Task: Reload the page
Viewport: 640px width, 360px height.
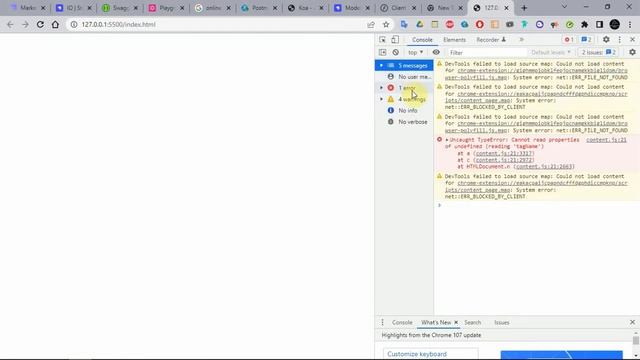Action: (40, 24)
